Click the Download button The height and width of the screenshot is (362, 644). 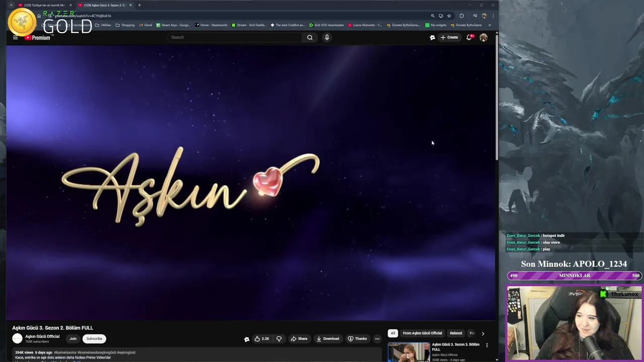pyautogui.click(x=328, y=339)
